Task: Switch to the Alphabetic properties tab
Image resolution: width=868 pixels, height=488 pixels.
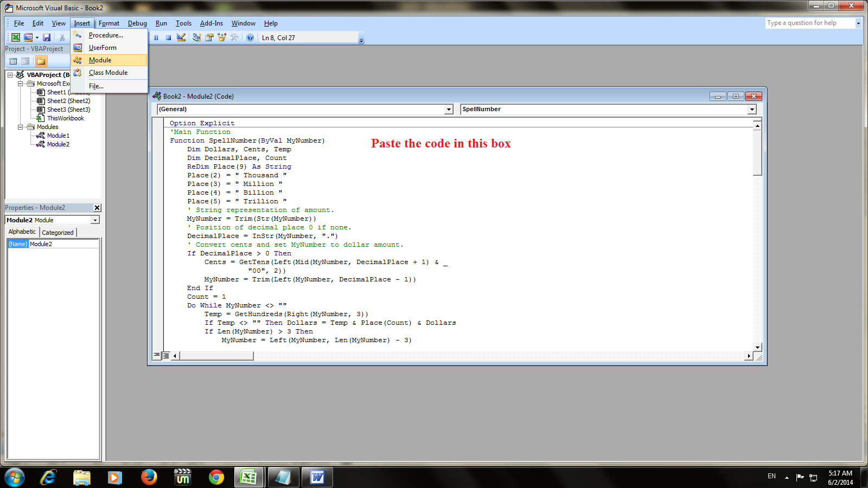Action: tap(22, 232)
